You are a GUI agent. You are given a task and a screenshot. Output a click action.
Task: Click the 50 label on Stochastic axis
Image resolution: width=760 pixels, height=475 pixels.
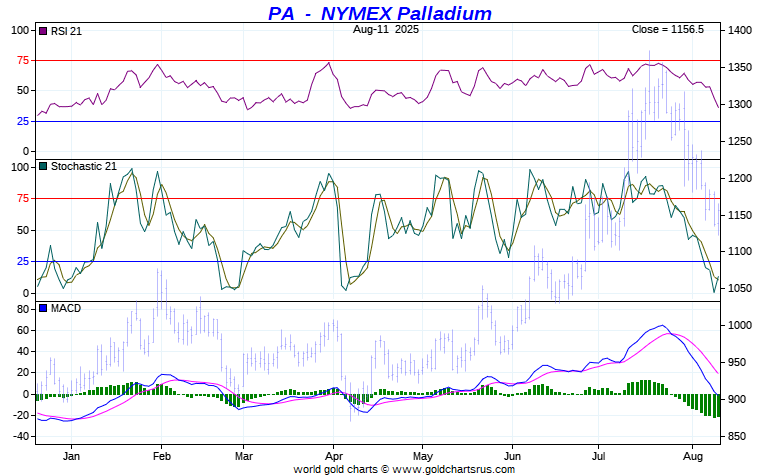click(23, 230)
